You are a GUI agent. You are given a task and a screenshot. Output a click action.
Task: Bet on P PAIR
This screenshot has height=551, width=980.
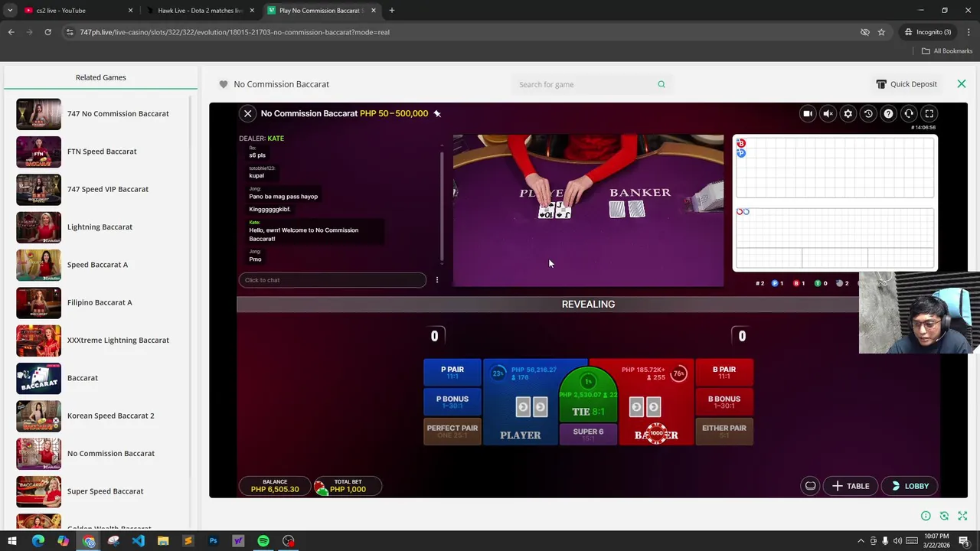pyautogui.click(x=452, y=372)
